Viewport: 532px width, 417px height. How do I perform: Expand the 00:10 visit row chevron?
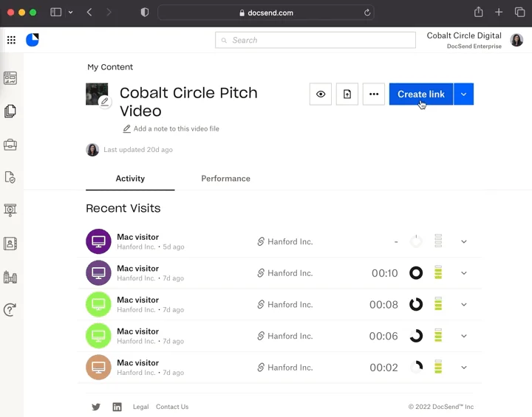[464, 273]
